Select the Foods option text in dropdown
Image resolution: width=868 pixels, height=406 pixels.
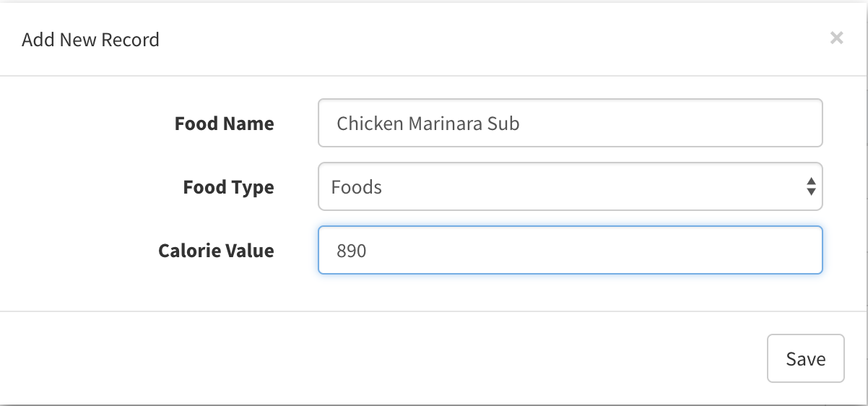click(356, 187)
